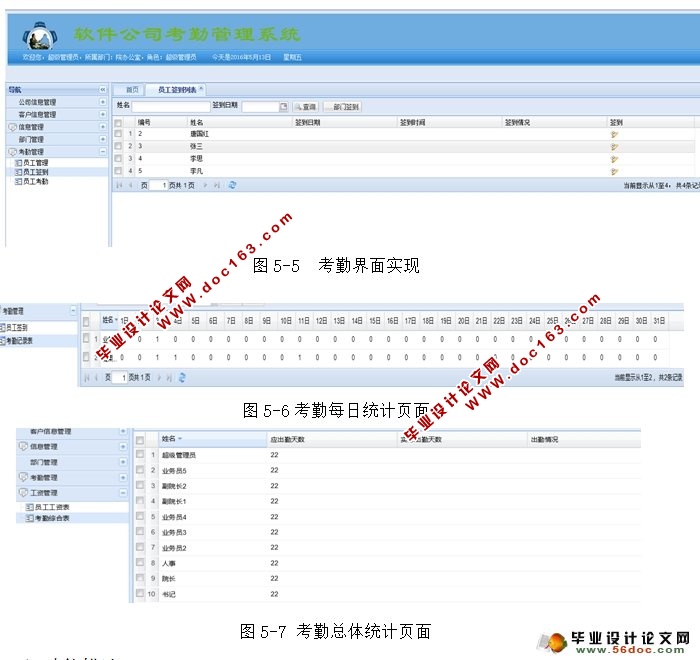Focus the 签到日期 date input field

(261, 107)
